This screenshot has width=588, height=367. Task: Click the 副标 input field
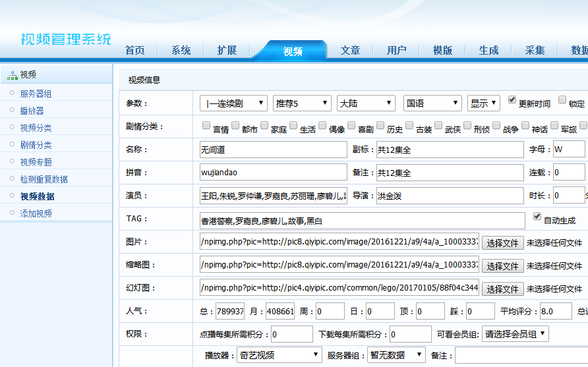[450, 150]
